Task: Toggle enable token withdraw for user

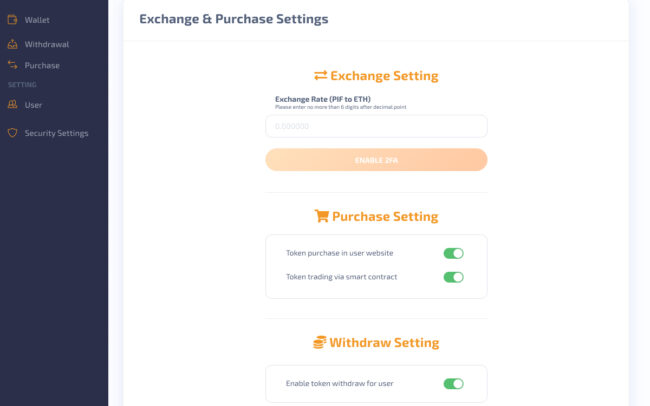Action: coord(453,383)
